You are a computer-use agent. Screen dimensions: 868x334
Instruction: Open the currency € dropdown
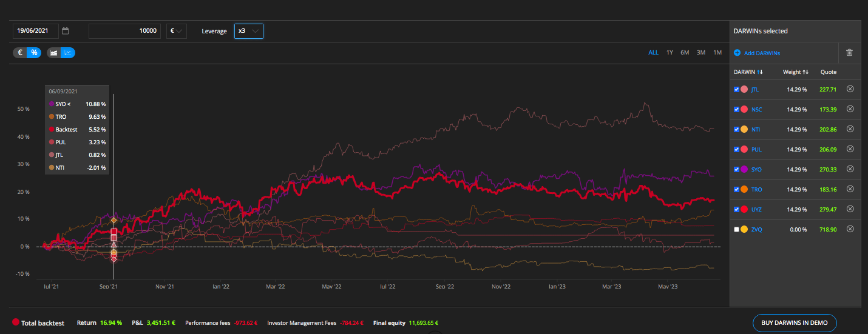tap(177, 31)
